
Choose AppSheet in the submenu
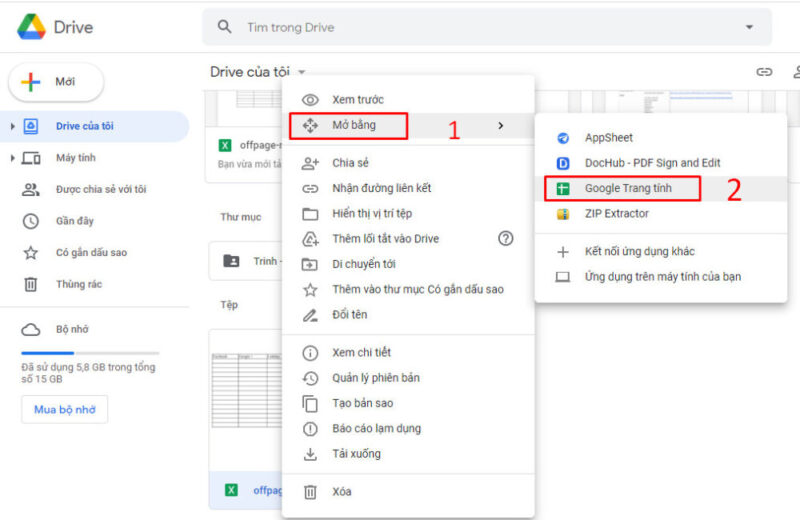tap(661, 138)
